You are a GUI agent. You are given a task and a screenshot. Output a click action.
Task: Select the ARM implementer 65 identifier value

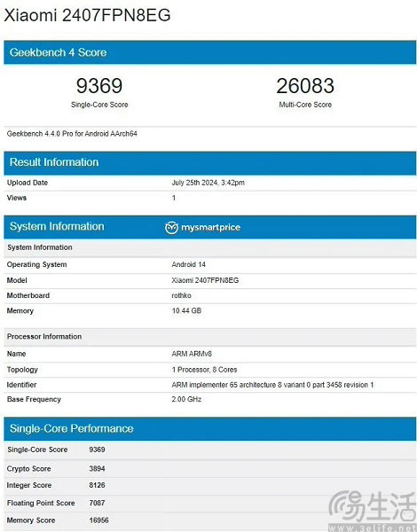point(272,385)
